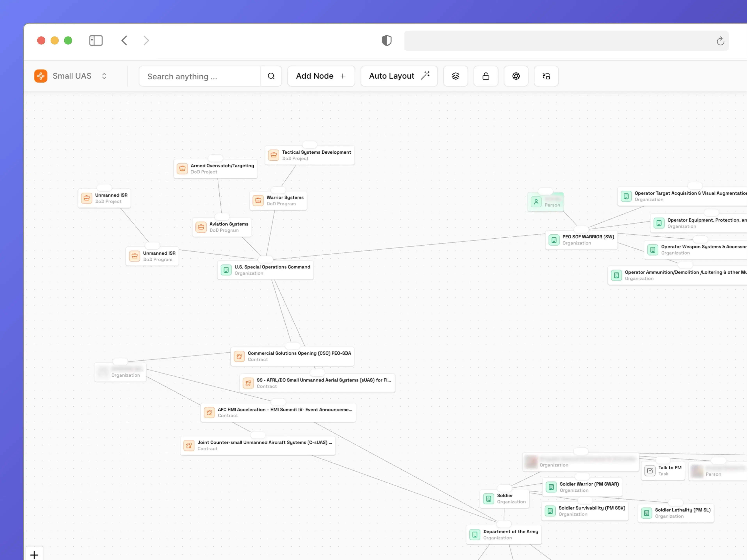
Task: Open the layers panel icon in the toolbar
Action: (x=455, y=76)
